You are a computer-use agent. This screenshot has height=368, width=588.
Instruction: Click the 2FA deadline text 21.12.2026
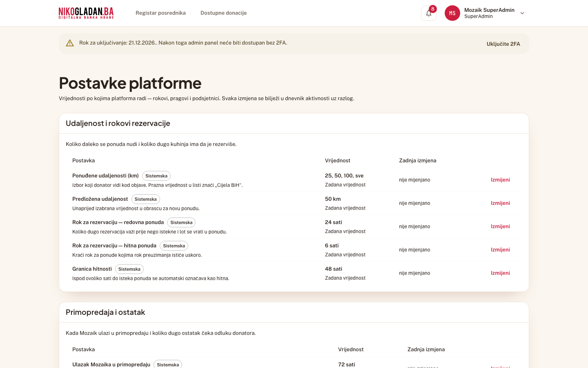(142, 43)
